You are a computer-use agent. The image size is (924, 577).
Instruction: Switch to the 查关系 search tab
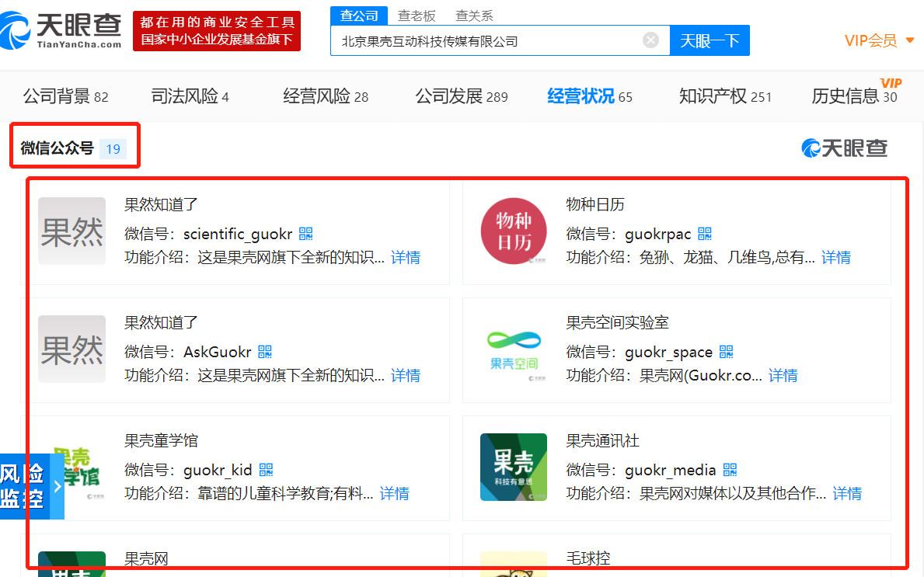474,16
